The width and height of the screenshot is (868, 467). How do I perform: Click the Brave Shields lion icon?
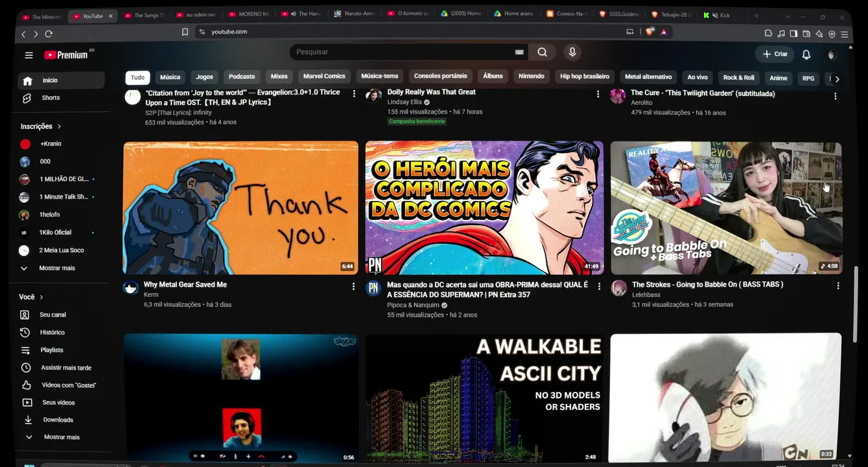650,32
